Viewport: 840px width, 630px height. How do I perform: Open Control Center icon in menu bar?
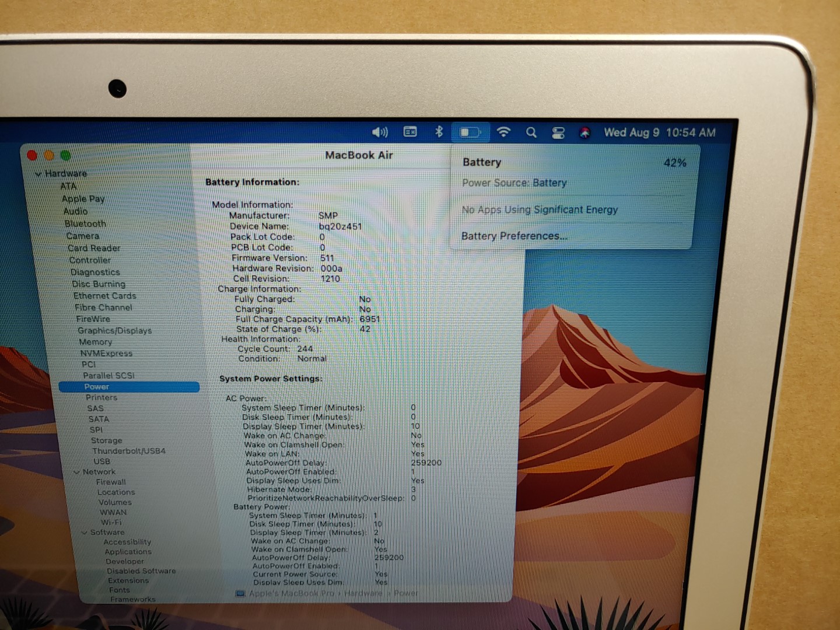coord(558,133)
